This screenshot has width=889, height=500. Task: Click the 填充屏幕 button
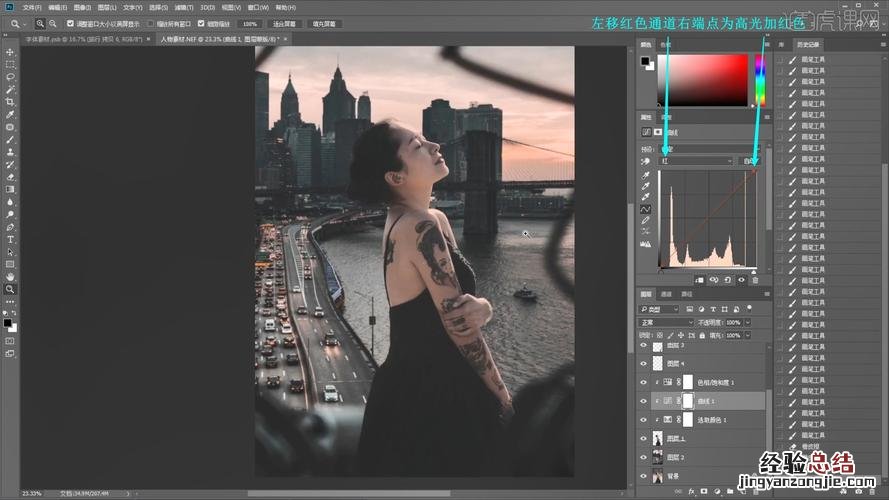pos(324,23)
